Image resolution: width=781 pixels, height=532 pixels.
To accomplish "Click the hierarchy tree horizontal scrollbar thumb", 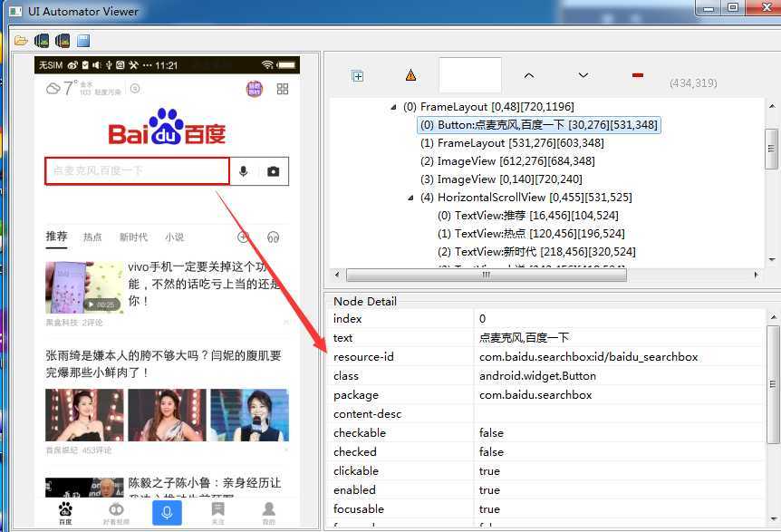I will pos(487,275).
